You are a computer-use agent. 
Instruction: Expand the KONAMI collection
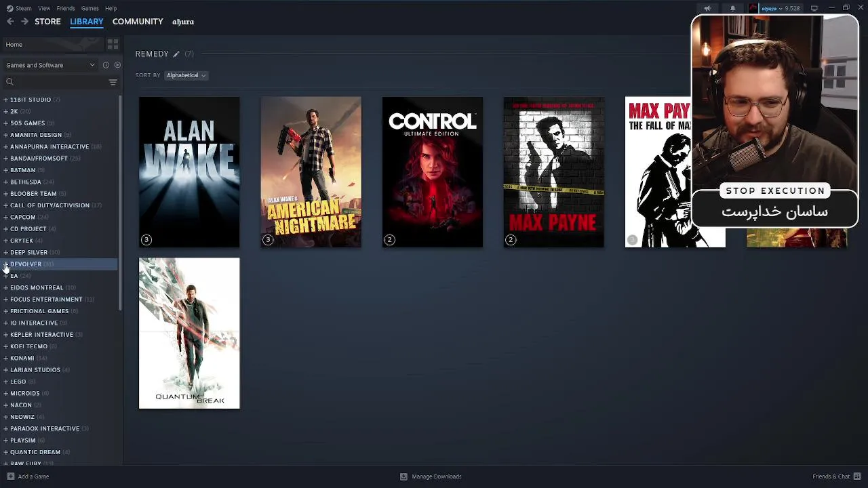6,358
